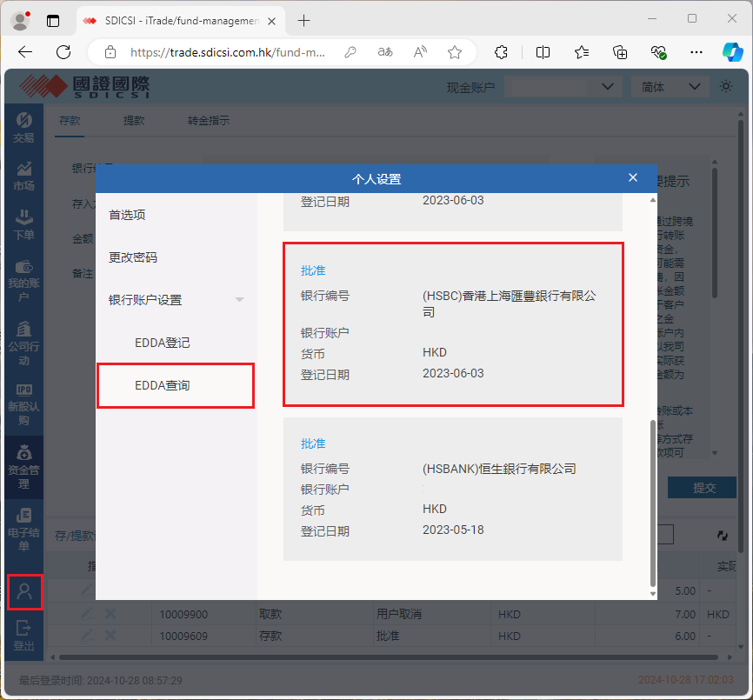Open the 交易 (Trade) sidebar section
The height and width of the screenshot is (700, 753).
point(23,127)
